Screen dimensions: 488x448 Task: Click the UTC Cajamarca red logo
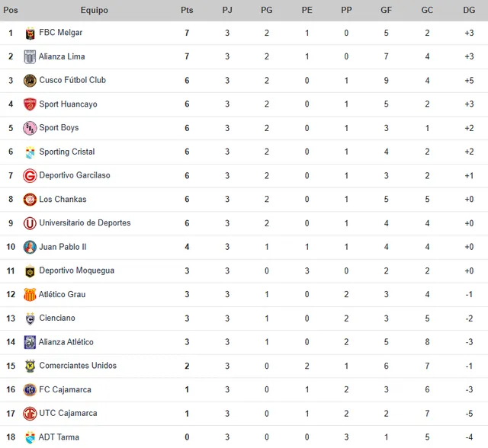pos(30,414)
